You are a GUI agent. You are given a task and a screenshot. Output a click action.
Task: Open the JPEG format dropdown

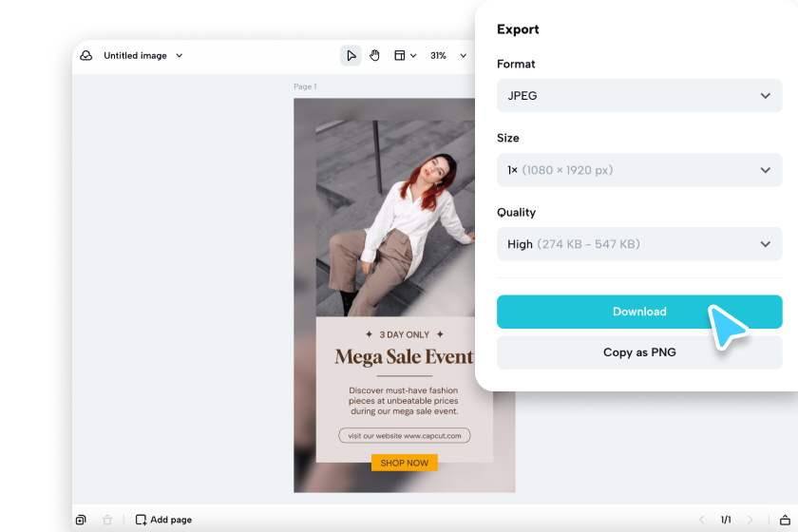(639, 96)
